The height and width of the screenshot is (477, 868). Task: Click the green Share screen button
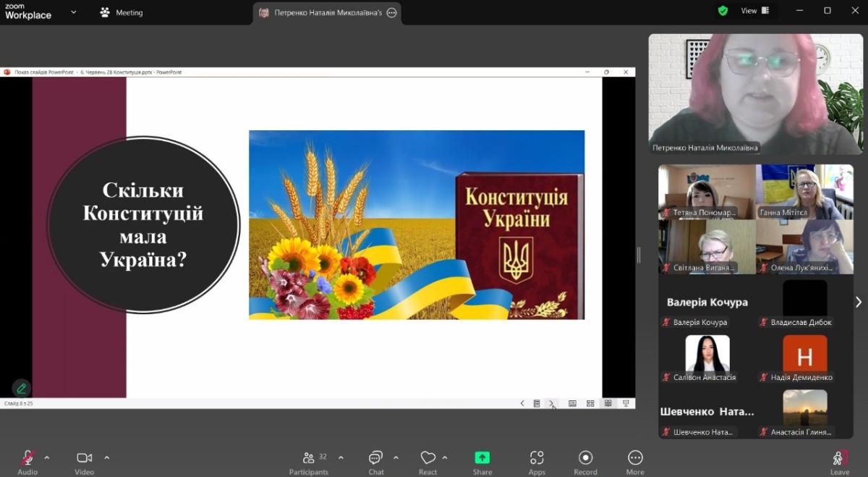coord(482,458)
